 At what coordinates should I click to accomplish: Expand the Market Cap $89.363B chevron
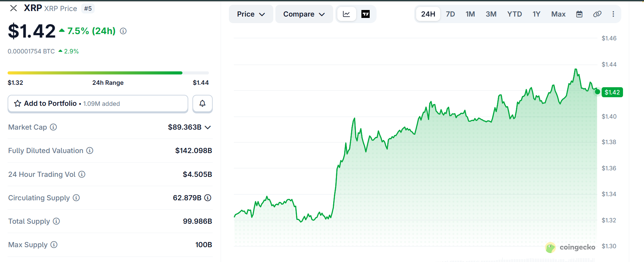coord(208,127)
